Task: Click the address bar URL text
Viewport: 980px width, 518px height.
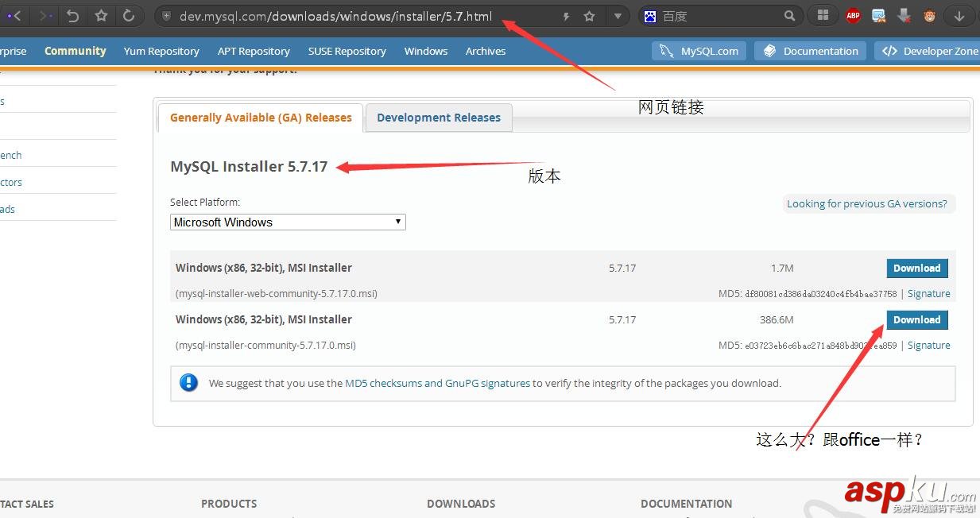Action: pyautogui.click(x=335, y=16)
